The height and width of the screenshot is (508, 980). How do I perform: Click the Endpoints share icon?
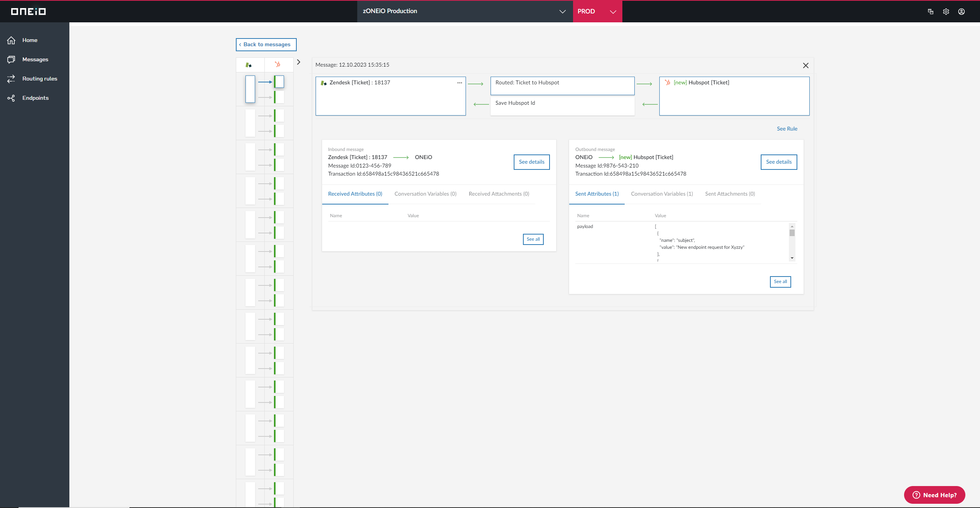(x=11, y=98)
